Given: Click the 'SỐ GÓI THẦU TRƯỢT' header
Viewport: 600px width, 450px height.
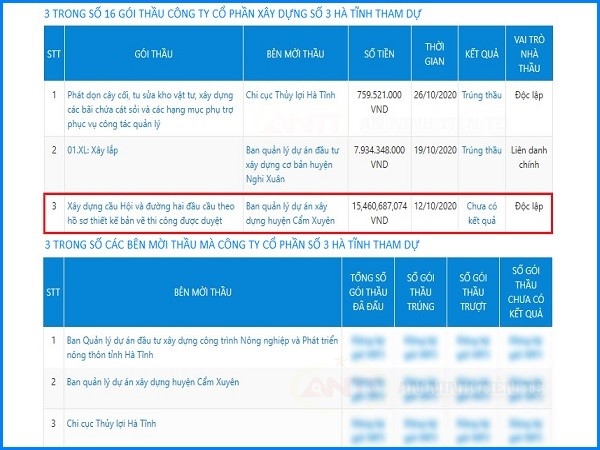Looking at the screenshot, I should coord(473,292).
